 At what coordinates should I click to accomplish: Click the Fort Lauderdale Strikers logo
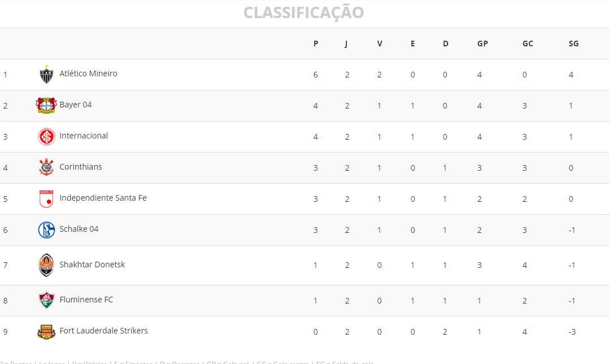pos(46,331)
